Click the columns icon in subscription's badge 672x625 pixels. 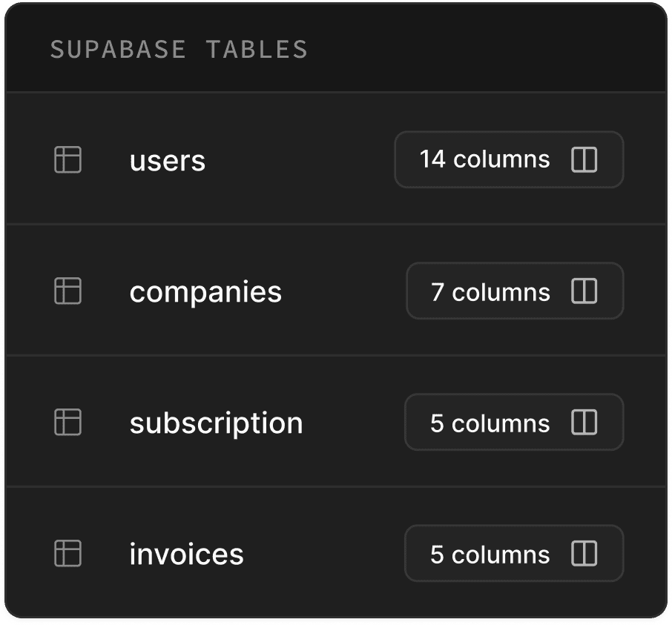point(584,422)
